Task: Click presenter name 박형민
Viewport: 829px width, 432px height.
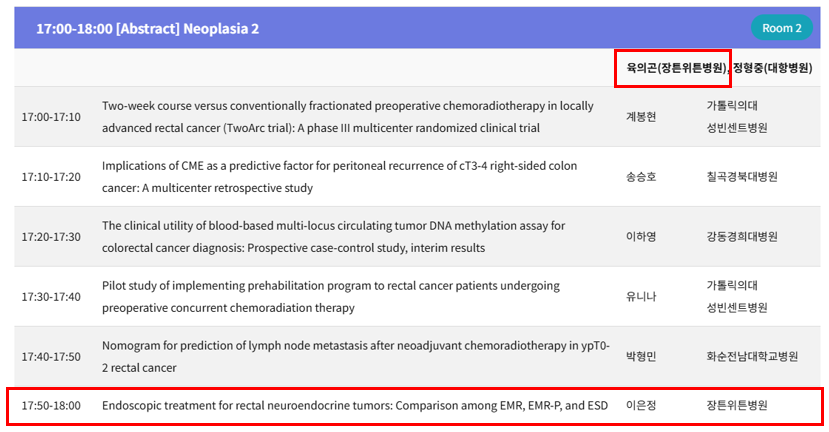Action: (x=641, y=357)
